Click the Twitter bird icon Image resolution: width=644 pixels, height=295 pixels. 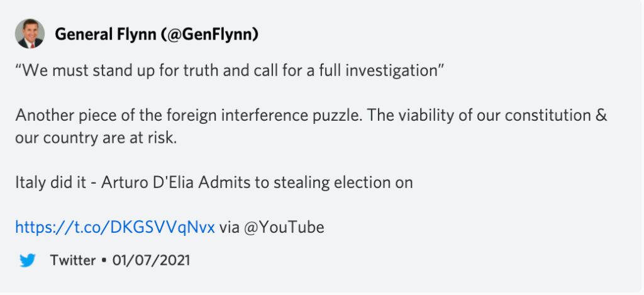pyautogui.click(x=28, y=260)
